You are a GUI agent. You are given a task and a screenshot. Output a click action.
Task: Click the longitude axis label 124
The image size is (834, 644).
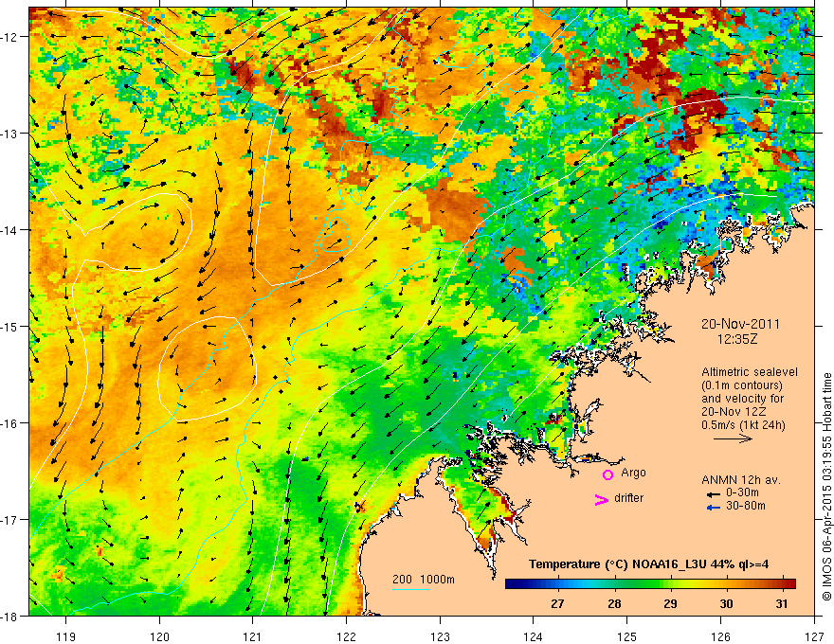click(x=534, y=636)
